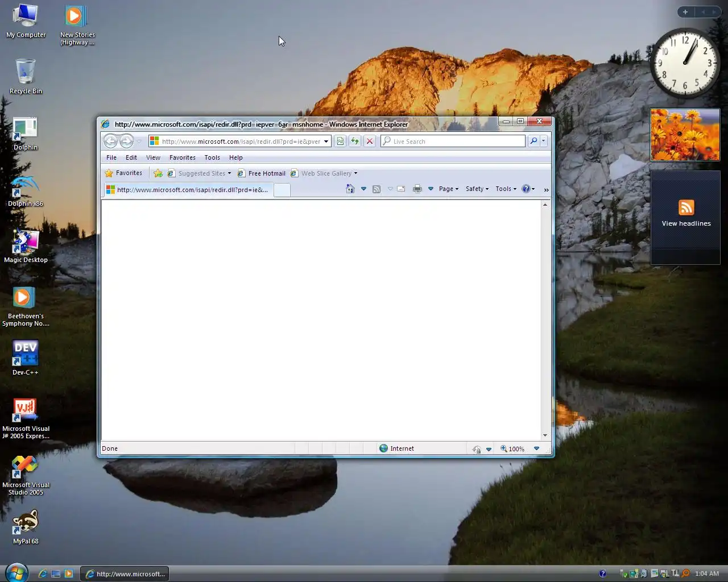Open a new blank tab
The image size is (728, 582).
(282, 190)
